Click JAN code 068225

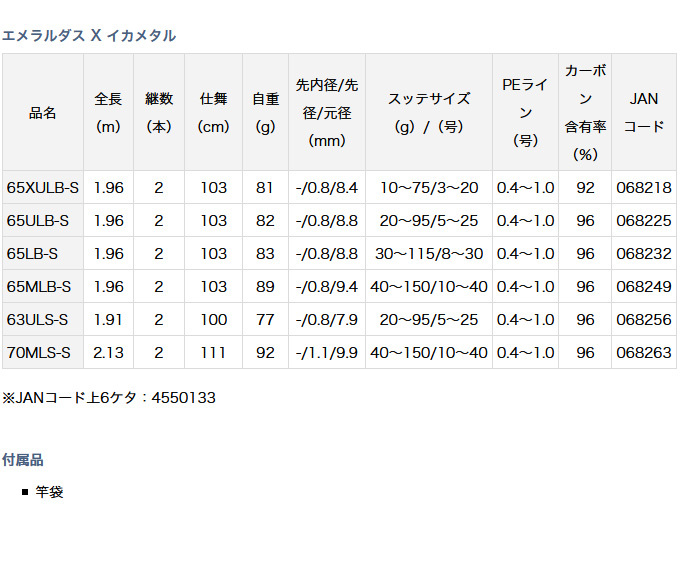(644, 221)
